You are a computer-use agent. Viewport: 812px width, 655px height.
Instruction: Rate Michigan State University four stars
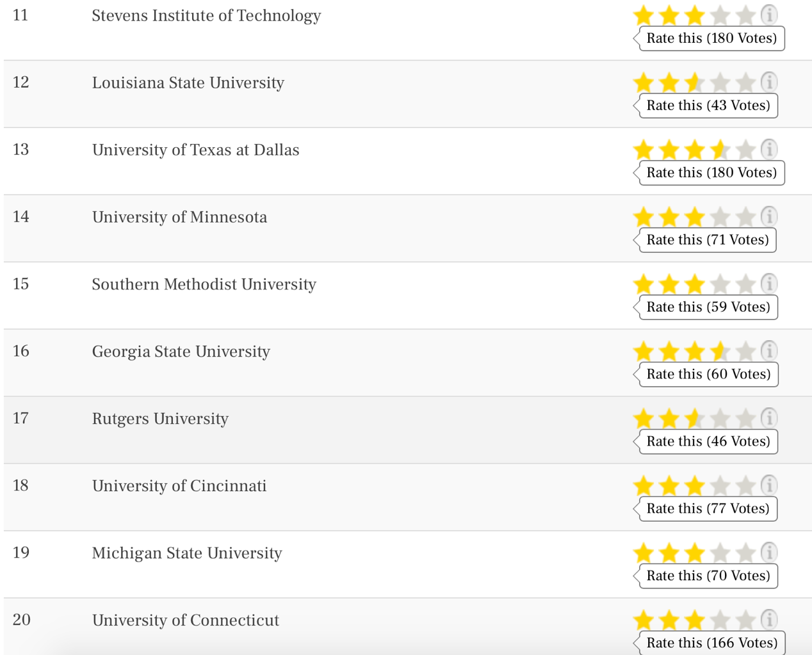click(x=720, y=553)
